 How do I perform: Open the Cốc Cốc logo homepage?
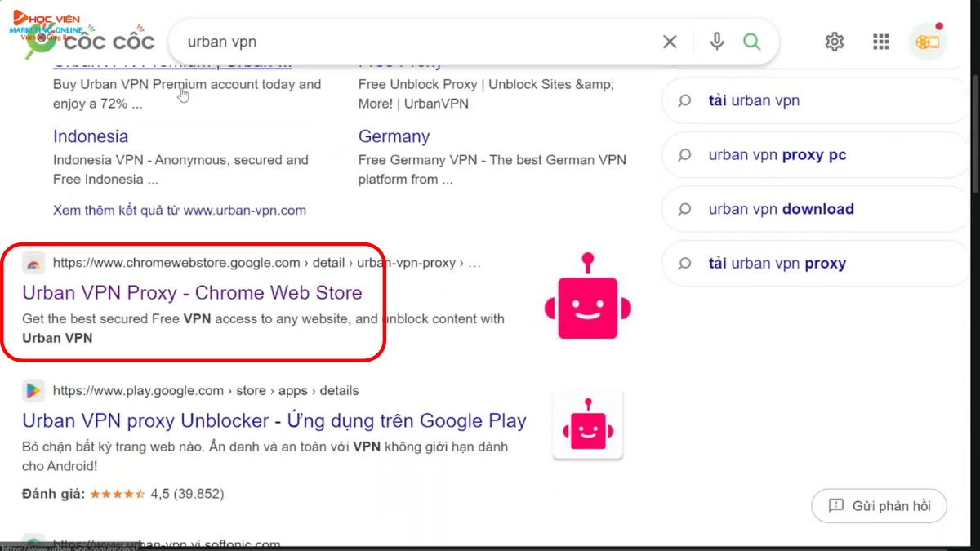pyautogui.click(x=90, y=41)
